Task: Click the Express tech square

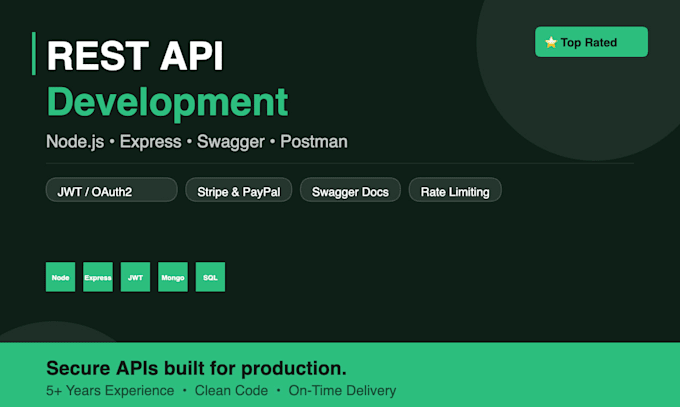Action: [x=98, y=277]
